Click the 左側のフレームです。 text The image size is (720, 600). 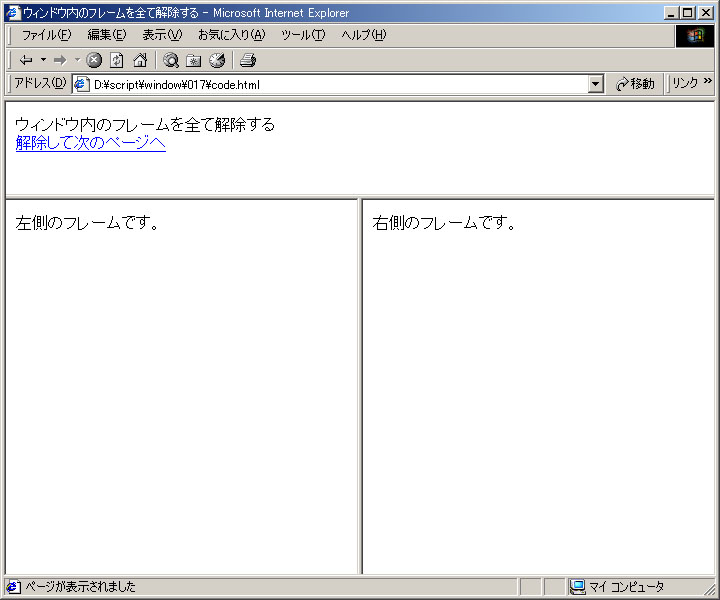pyautogui.click(x=87, y=223)
